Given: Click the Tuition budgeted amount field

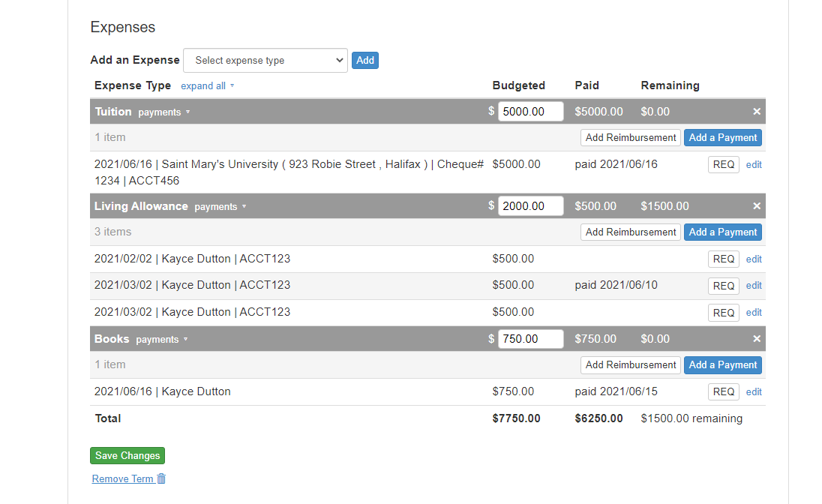Looking at the screenshot, I should pos(530,112).
